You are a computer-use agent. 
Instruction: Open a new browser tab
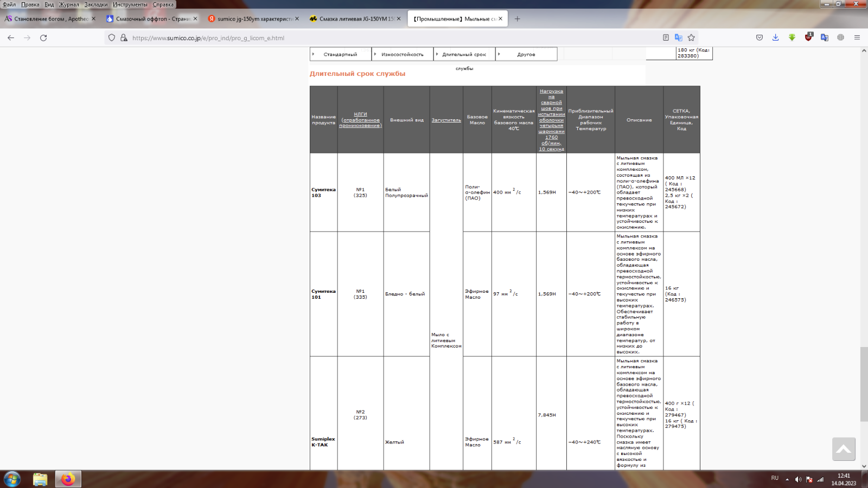(x=517, y=19)
